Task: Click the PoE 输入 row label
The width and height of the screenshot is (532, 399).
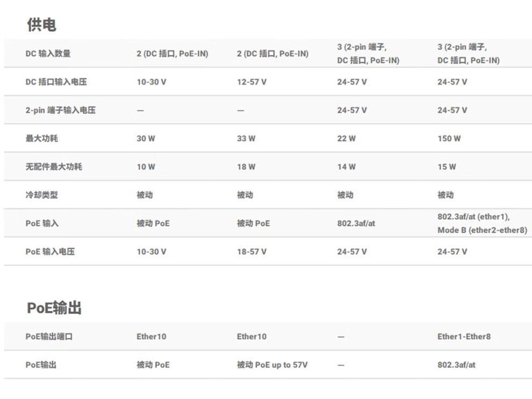Action: click(42, 224)
